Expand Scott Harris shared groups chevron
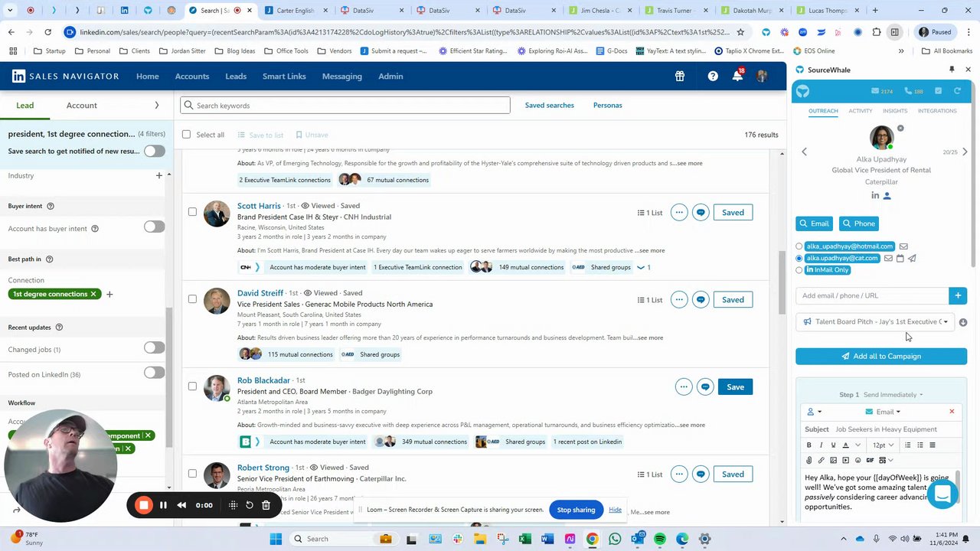Screen dimensions: 980x551 tap(640, 267)
